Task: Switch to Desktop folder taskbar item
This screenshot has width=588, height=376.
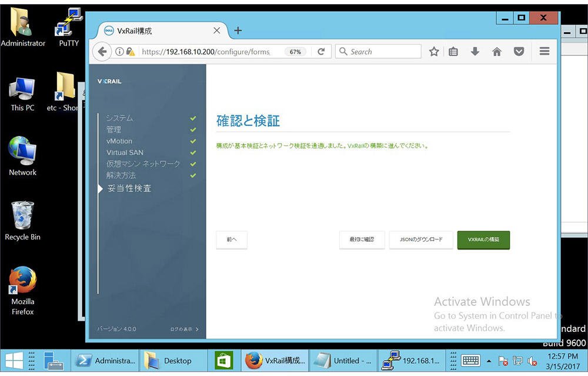Action: point(173,361)
